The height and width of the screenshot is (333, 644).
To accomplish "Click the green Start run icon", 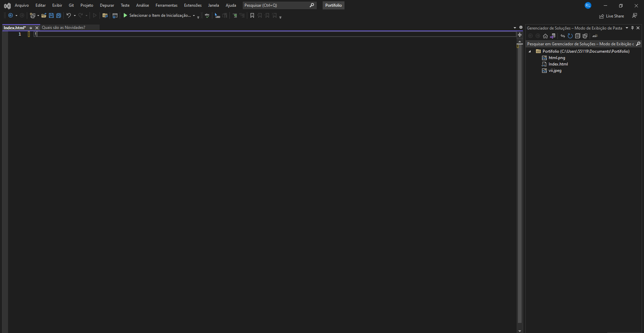I will pyautogui.click(x=125, y=15).
